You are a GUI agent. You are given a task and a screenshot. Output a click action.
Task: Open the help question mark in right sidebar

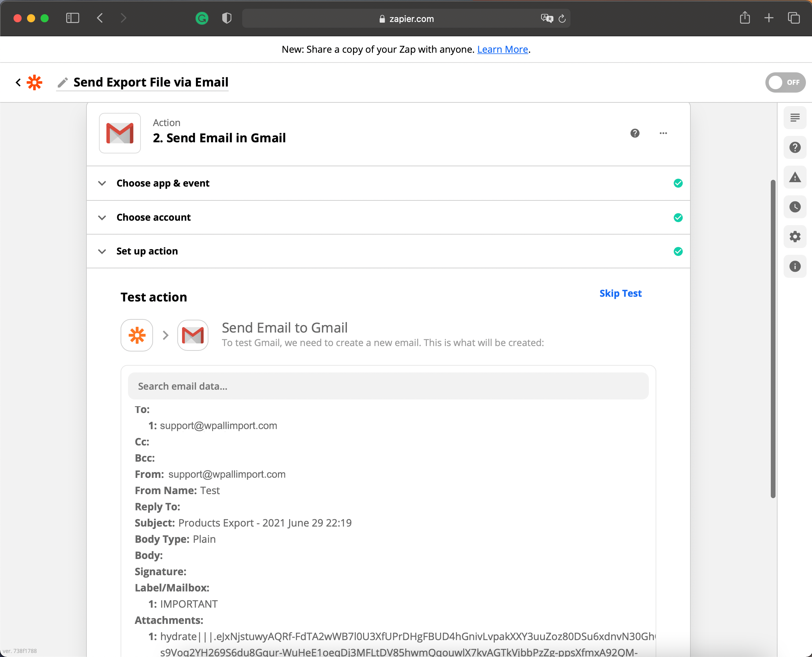pos(794,147)
